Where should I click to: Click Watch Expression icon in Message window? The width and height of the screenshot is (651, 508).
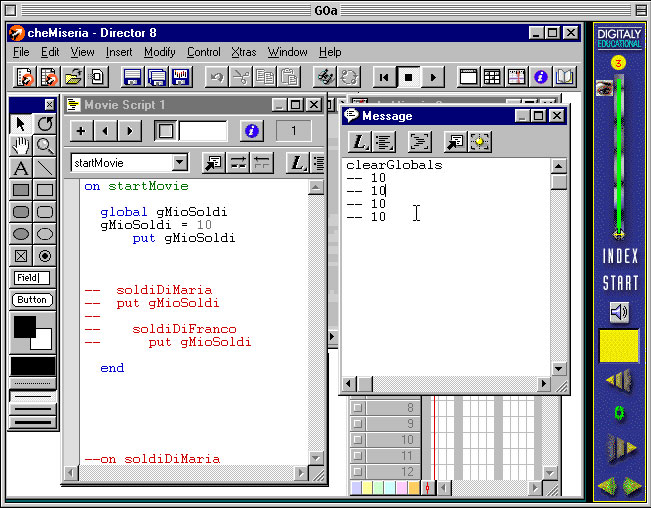[x=480, y=142]
